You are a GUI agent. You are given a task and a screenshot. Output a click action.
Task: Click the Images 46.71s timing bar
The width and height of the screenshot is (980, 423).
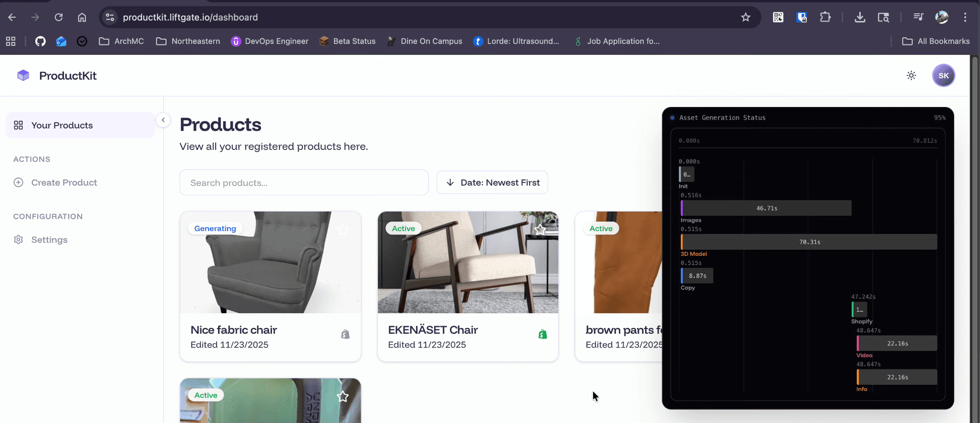coord(766,208)
